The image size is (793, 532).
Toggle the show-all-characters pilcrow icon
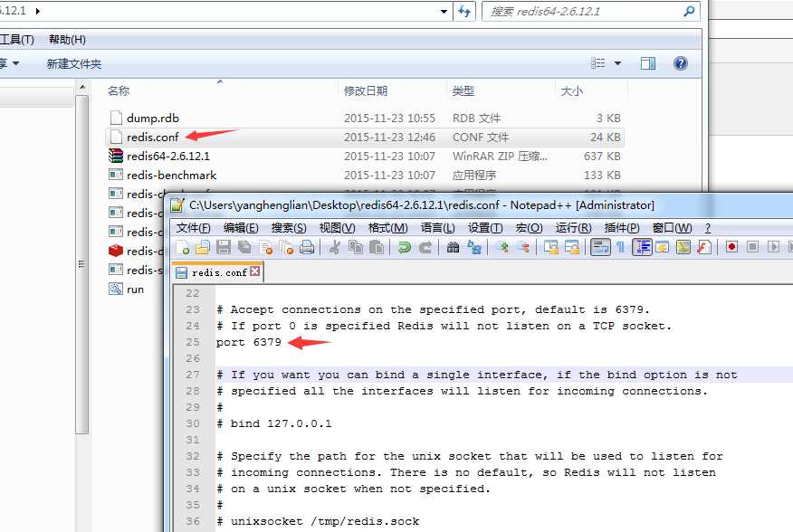tap(620, 247)
